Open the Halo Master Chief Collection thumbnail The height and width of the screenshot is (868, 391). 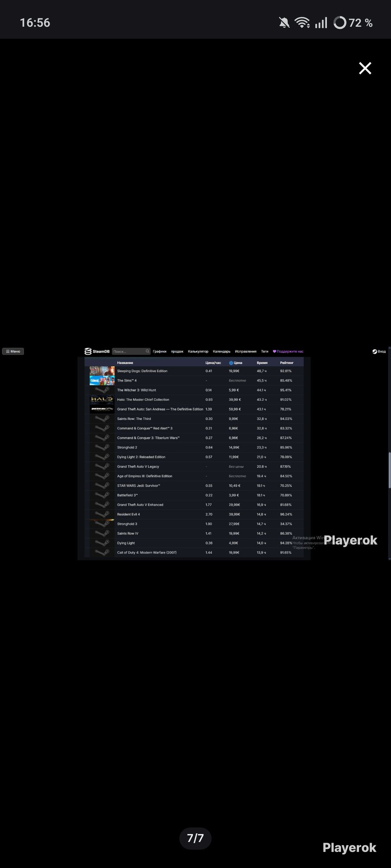click(102, 399)
